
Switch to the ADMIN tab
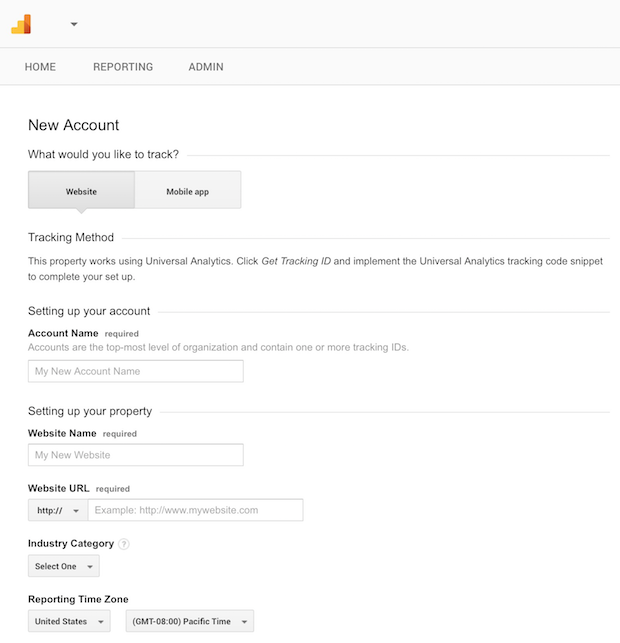206,67
